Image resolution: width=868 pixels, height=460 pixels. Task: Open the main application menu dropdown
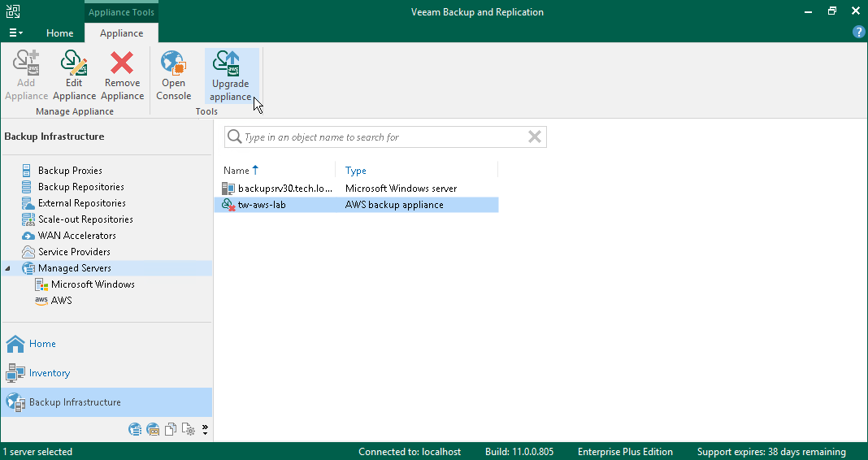click(x=15, y=33)
